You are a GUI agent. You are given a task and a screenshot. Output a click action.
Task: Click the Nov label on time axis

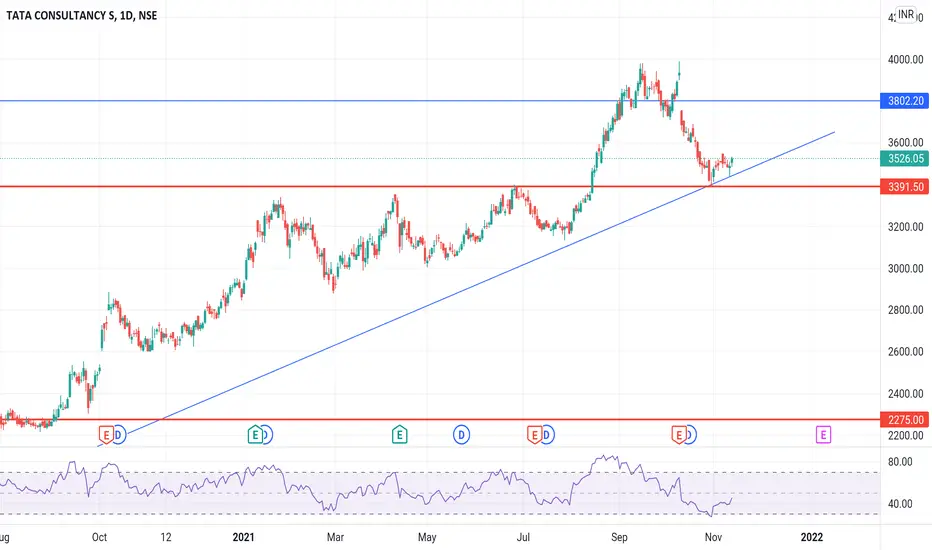(713, 537)
